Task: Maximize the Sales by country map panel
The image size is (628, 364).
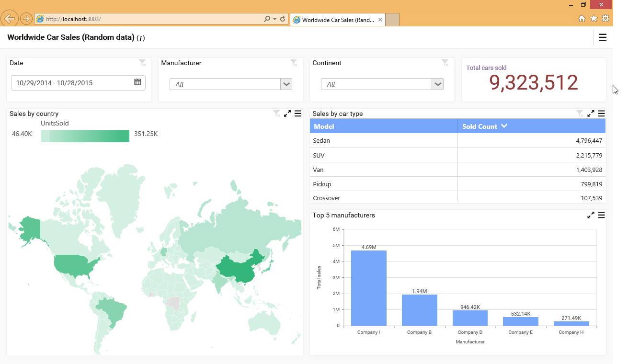Action: tap(287, 114)
